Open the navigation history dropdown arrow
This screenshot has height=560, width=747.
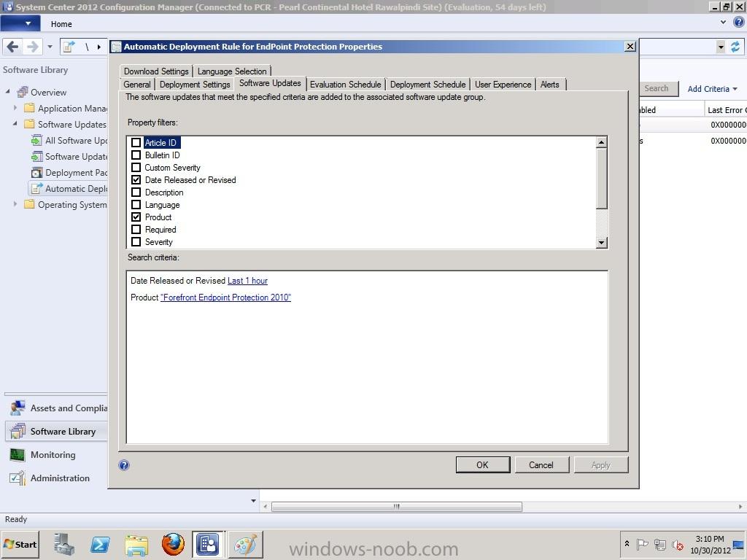click(50, 47)
